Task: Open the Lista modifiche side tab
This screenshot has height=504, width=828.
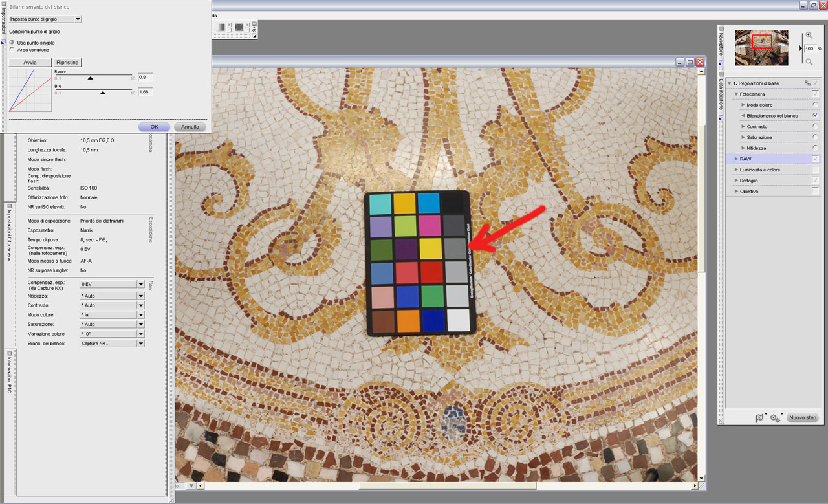Action: (721, 95)
